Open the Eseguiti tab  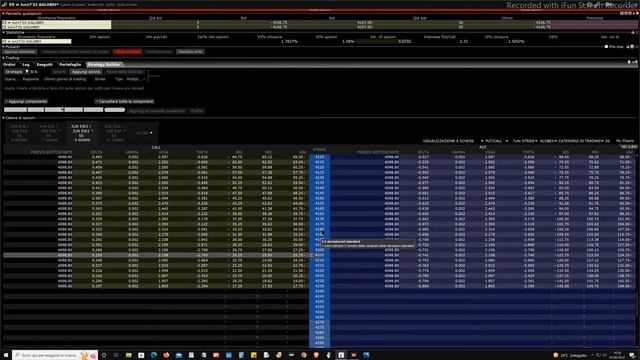point(44,64)
